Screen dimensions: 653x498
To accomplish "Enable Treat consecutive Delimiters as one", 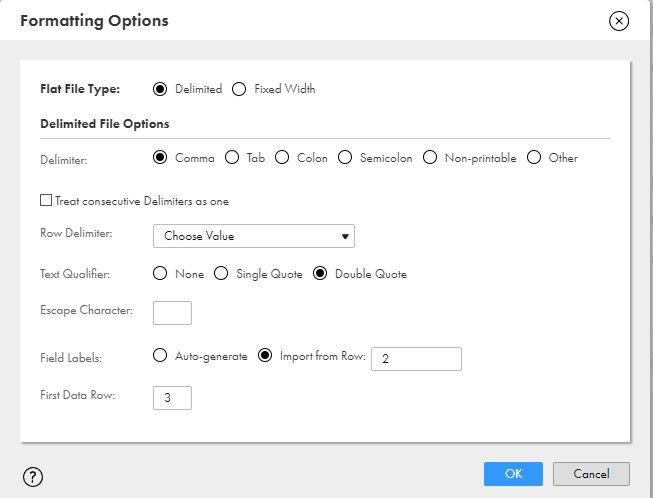I will (46, 200).
